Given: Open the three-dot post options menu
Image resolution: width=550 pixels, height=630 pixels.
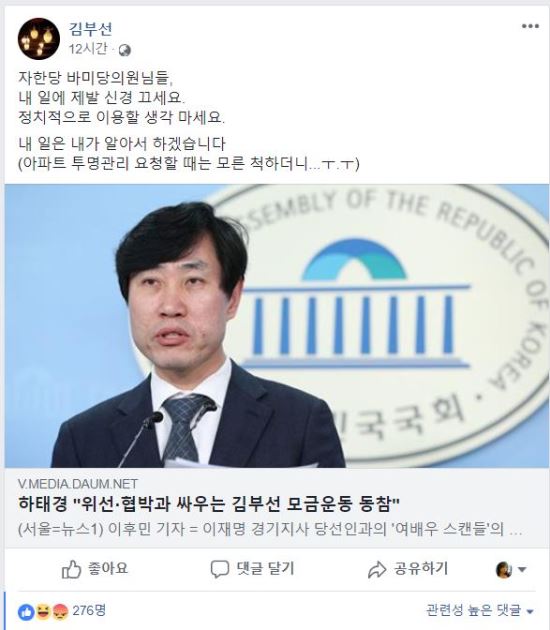Looking at the screenshot, I should 530,26.
